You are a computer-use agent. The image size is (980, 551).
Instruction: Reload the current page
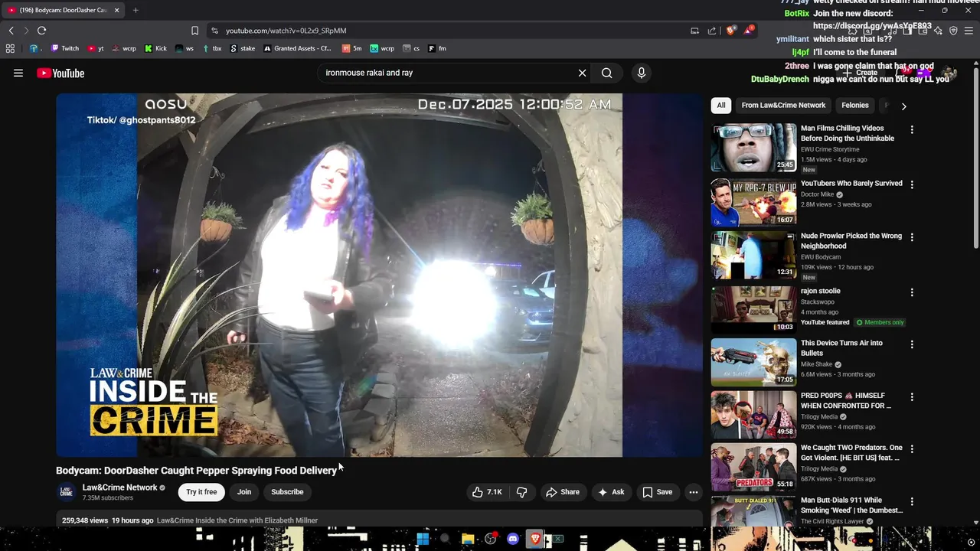pyautogui.click(x=41, y=31)
